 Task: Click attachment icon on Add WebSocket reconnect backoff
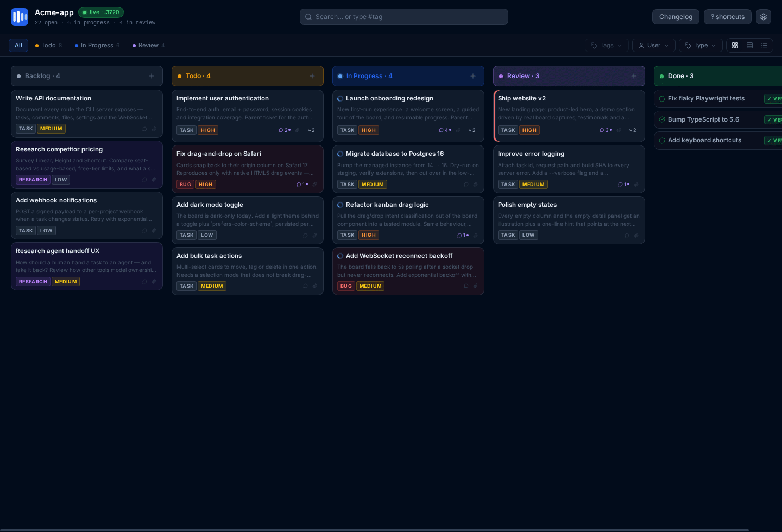click(x=475, y=286)
